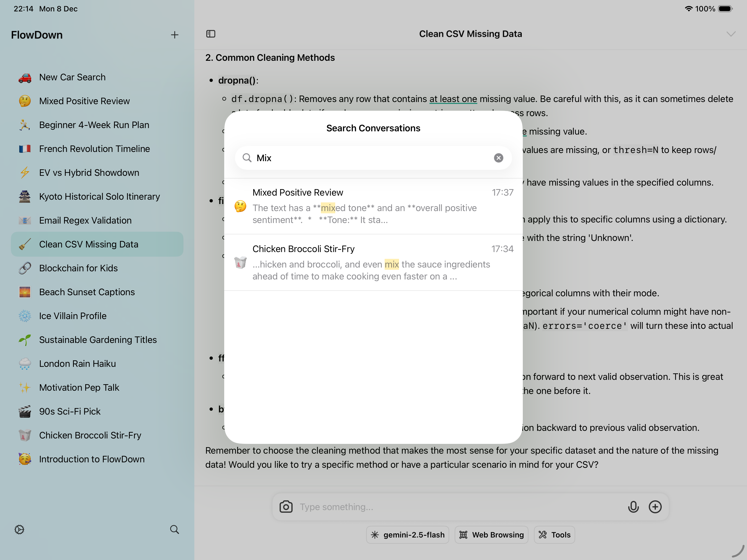Image resolution: width=747 pixels, height=560 pixels.
Task: Click the 17:34 timestamp in results
Action: pyautogui.click(x=502, y=249)
